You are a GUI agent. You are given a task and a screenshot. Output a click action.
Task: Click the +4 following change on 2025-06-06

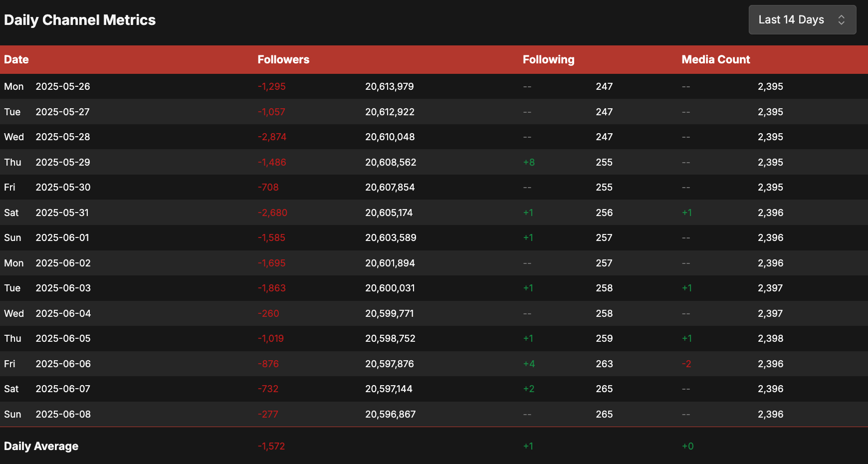tap(529, 364)
